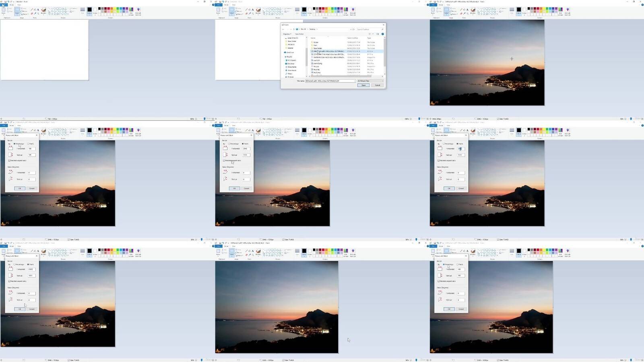The image size is (644, 362).
Task: Click Paint 3D icon behind the Open dialog
Action: [x=353, y=10]
